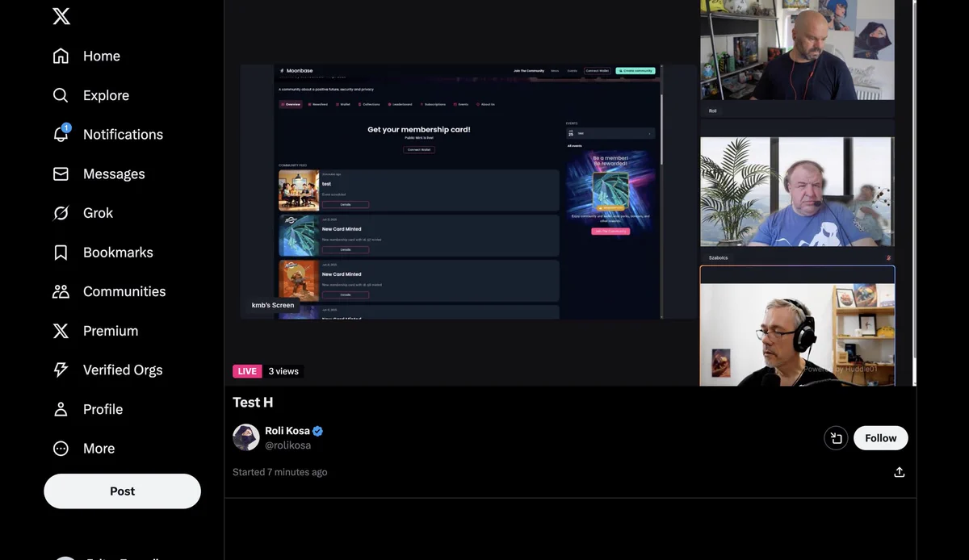Click the Verified Orgs label
Viewport: 969px width, 560px height.
(x=123, y=370)
